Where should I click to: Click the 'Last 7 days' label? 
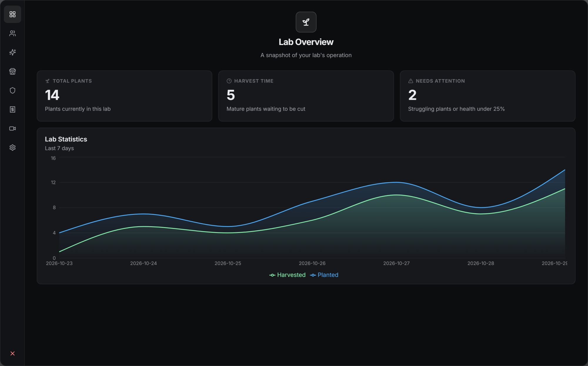(59, 148)
